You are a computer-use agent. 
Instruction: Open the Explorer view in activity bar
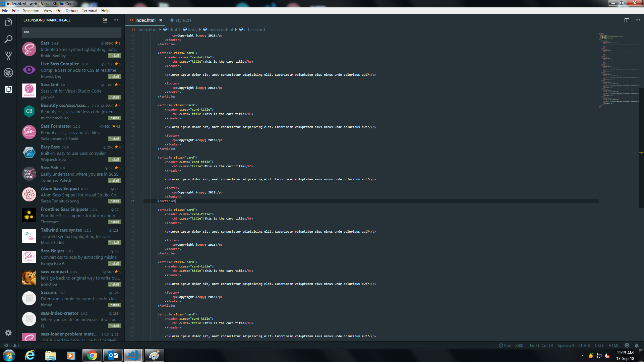point(8,22)
